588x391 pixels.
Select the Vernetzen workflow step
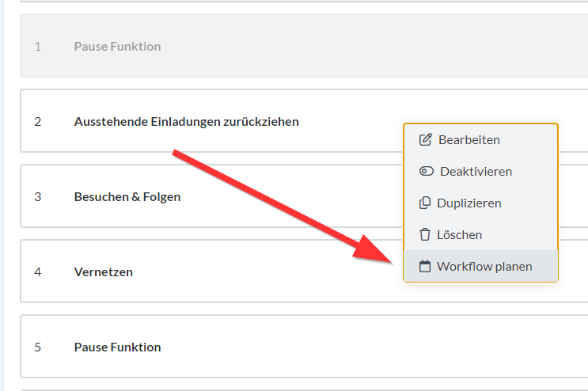pos(104,272)
